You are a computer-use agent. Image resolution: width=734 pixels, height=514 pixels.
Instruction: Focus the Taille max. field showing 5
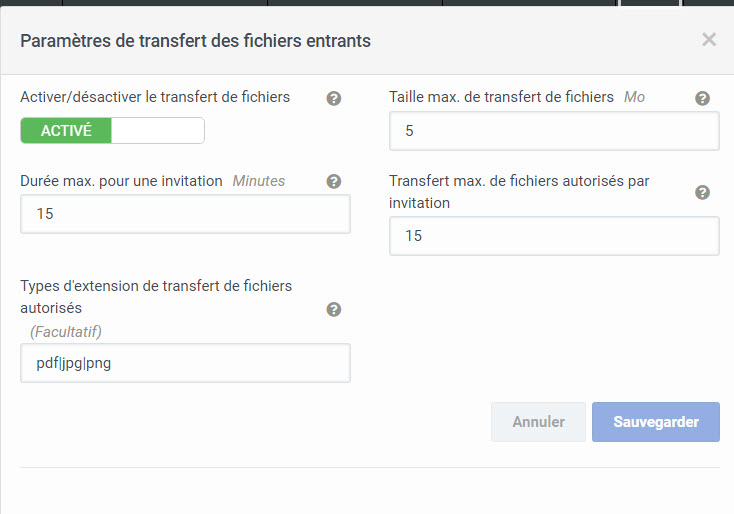click(x=554, y=131)
